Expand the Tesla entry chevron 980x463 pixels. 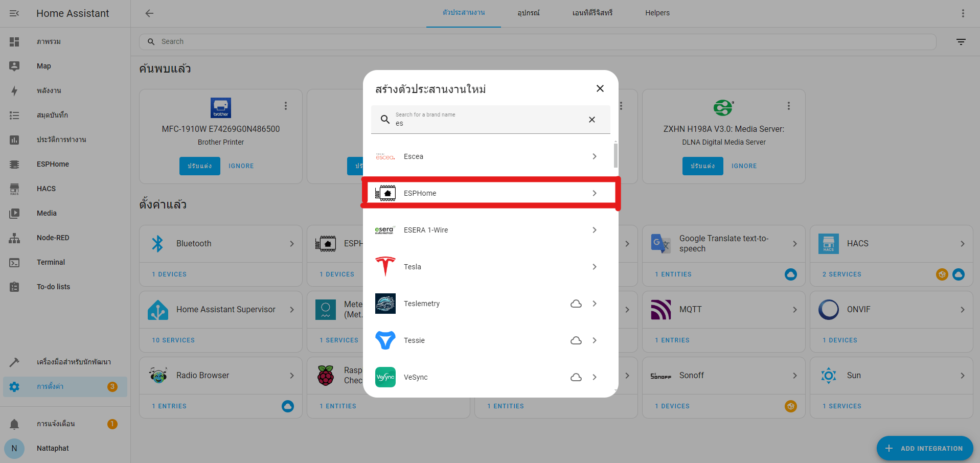[x=595, y=267]
